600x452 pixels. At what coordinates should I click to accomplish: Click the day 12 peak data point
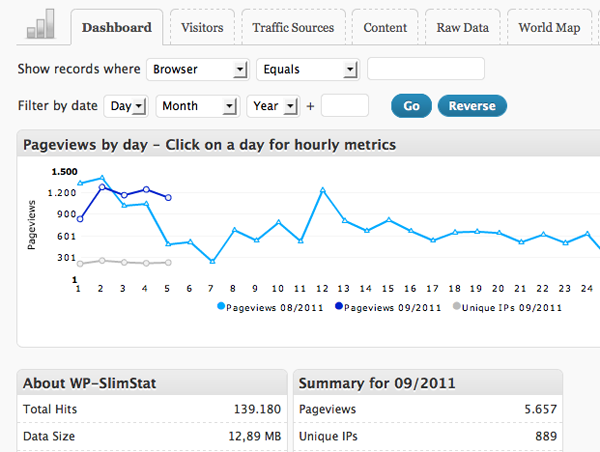coord(323,189)
